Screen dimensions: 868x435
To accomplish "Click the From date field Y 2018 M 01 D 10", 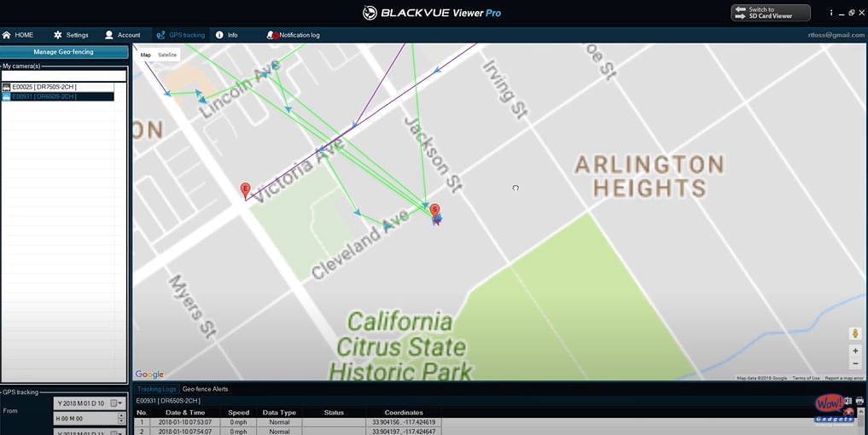I will (90, 403).
